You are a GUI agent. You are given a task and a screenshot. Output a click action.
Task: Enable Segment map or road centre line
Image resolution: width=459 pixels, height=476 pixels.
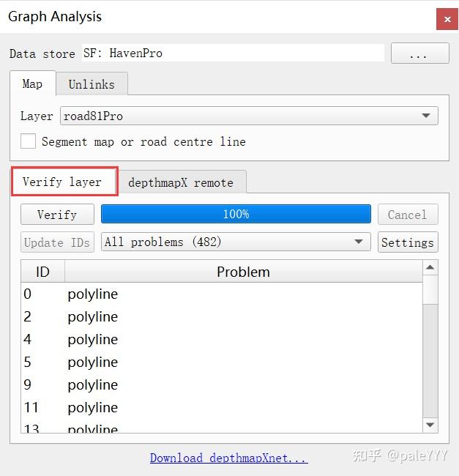click(29, 141)
